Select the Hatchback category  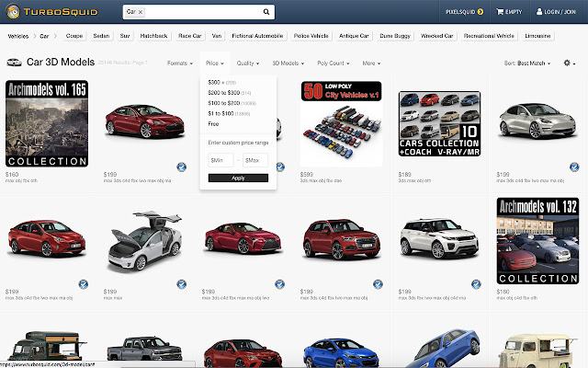pos(153,36)
